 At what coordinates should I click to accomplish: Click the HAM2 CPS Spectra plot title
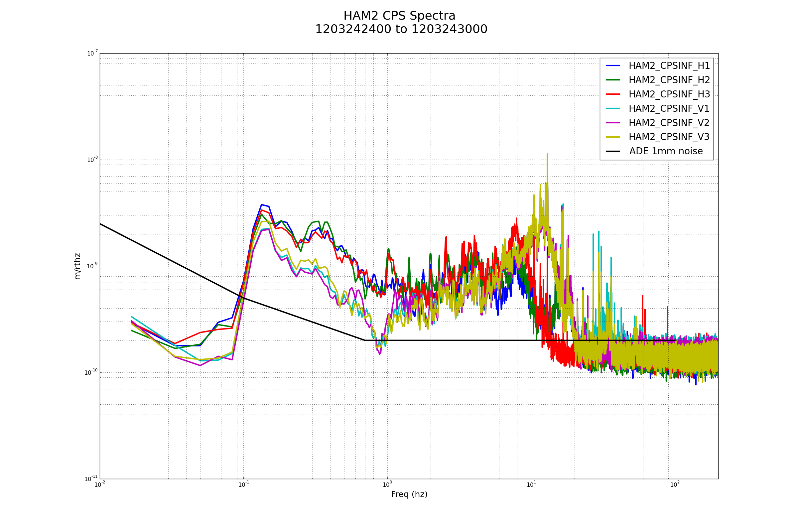point(399,16)
